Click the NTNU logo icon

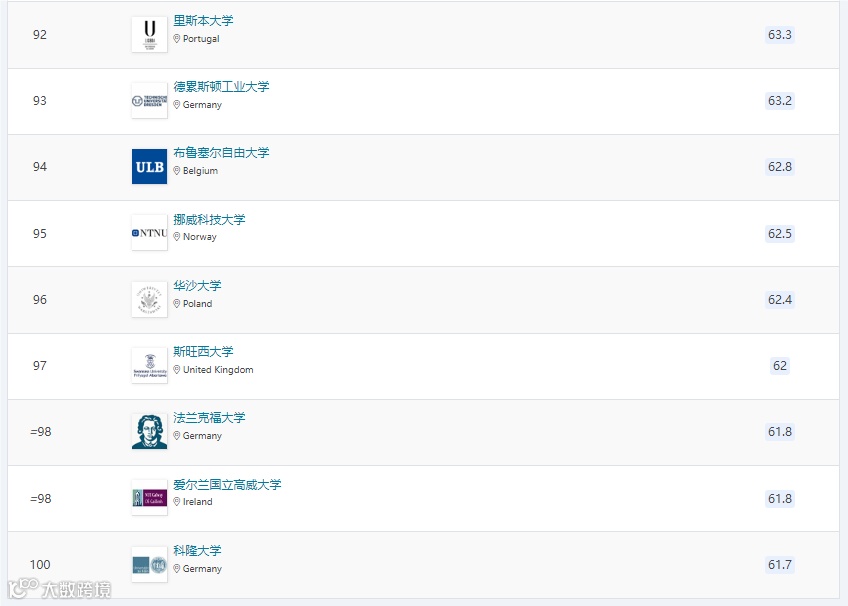148,232
